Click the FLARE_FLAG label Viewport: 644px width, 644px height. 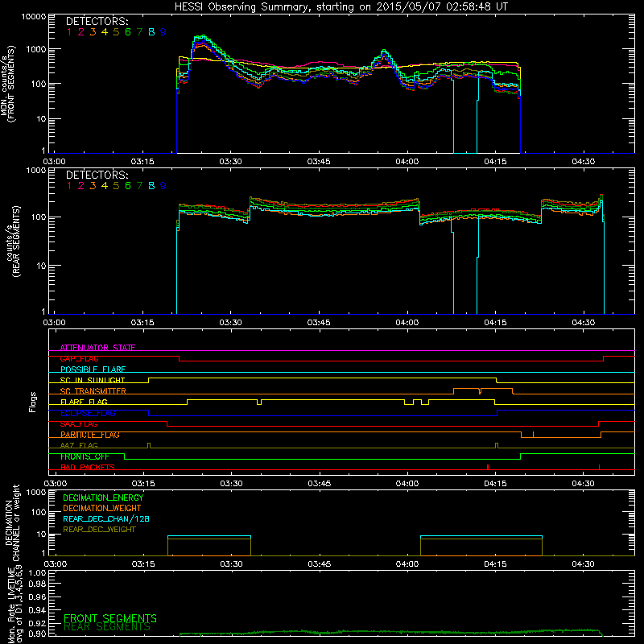[84, 402]
